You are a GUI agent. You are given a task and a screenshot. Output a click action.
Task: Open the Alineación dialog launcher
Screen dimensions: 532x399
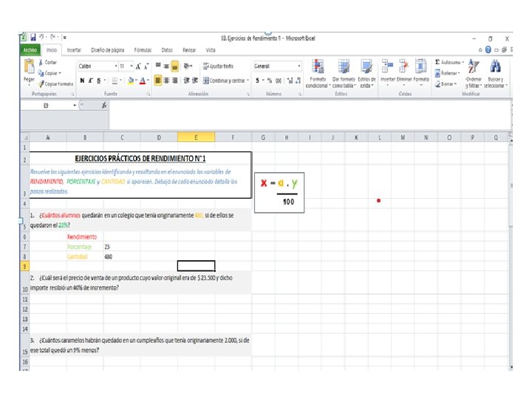point(248,95)
